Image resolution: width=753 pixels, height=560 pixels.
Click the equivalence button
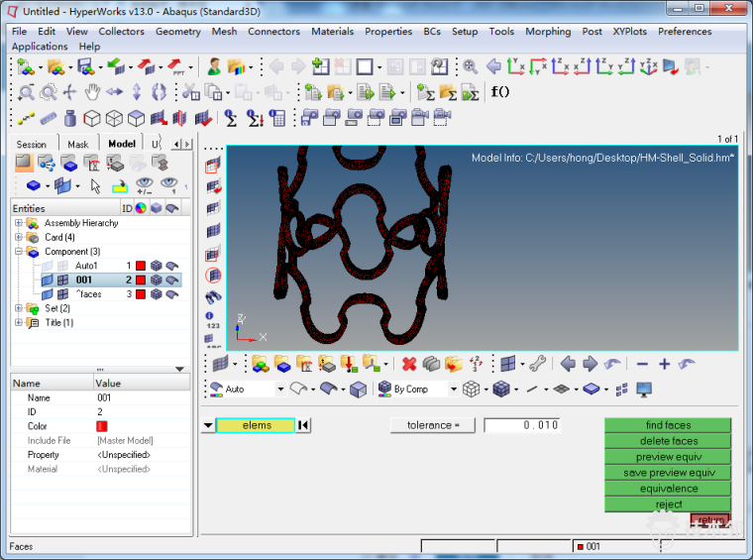click(x=668, y=489)
